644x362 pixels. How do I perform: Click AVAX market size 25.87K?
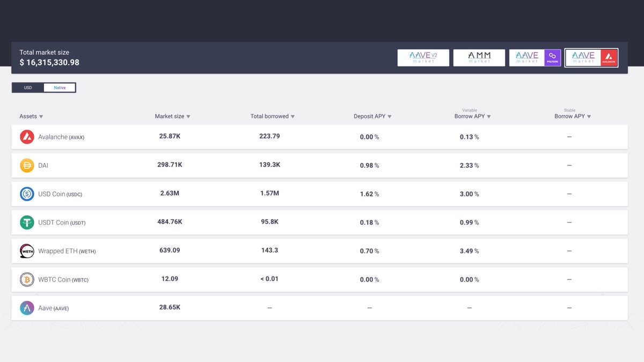pos(170,136)
